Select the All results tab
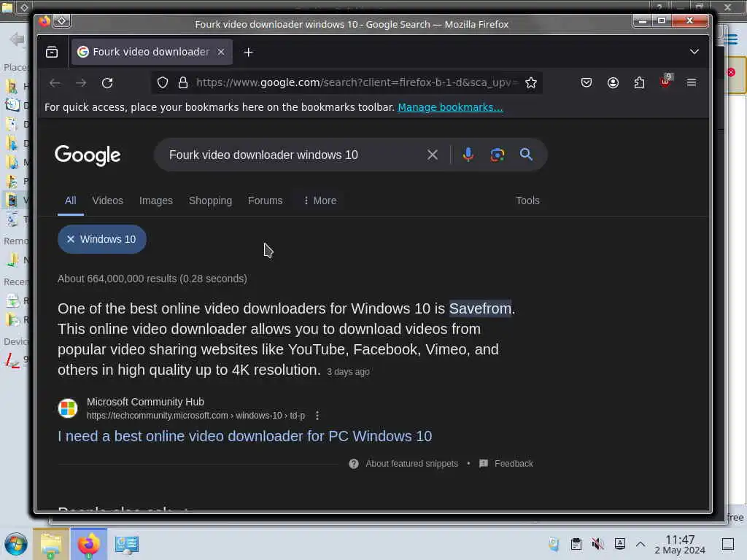This screenshot has height=560, width=747. 71,201
